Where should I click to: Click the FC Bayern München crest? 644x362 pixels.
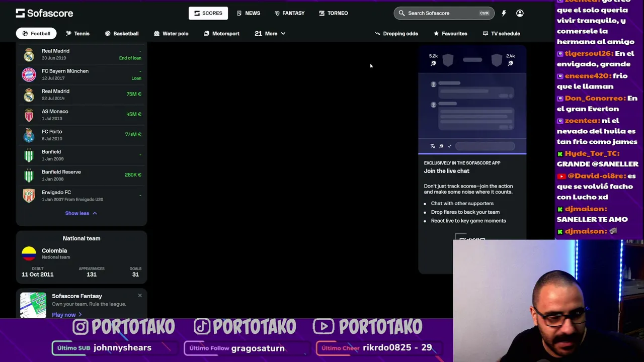[29, 74]
